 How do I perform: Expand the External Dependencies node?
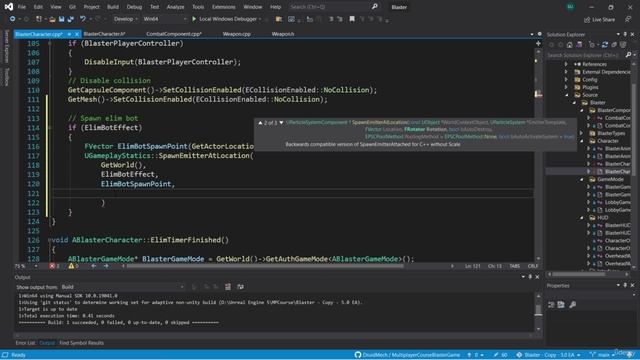(x=566, y=72)
